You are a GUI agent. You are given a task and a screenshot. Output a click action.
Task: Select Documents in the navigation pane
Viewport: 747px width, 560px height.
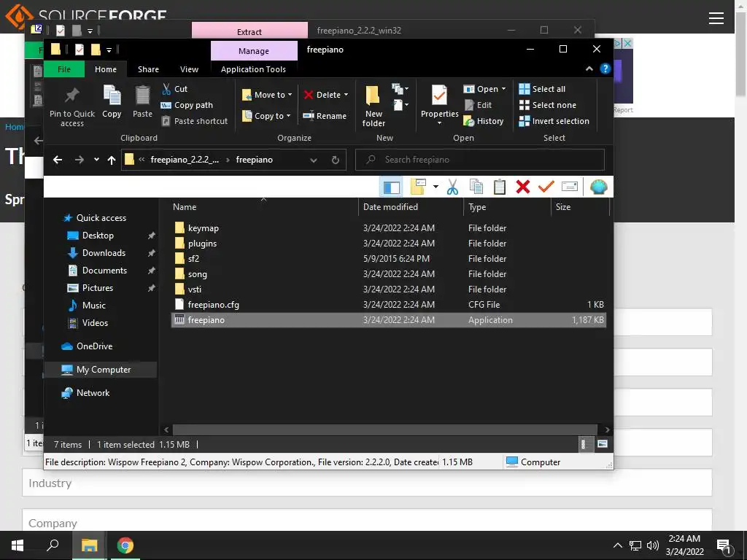104,271
